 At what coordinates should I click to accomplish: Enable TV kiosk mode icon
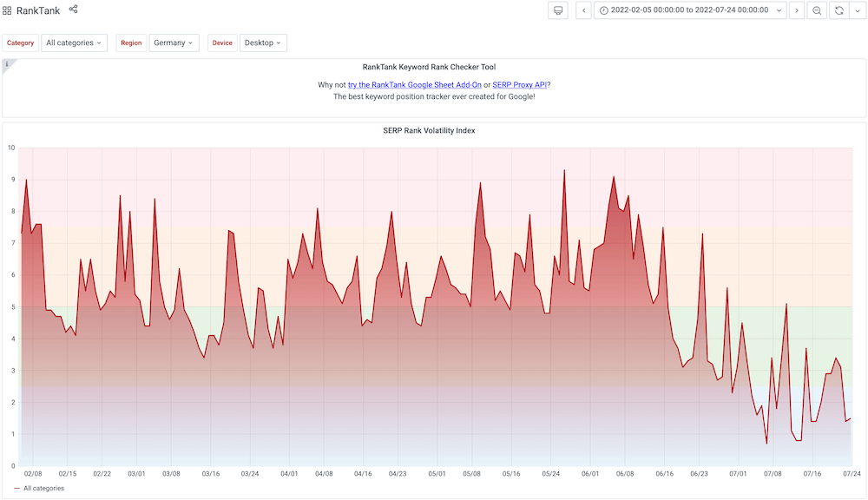pyautogui.click(x=558, y=10)
